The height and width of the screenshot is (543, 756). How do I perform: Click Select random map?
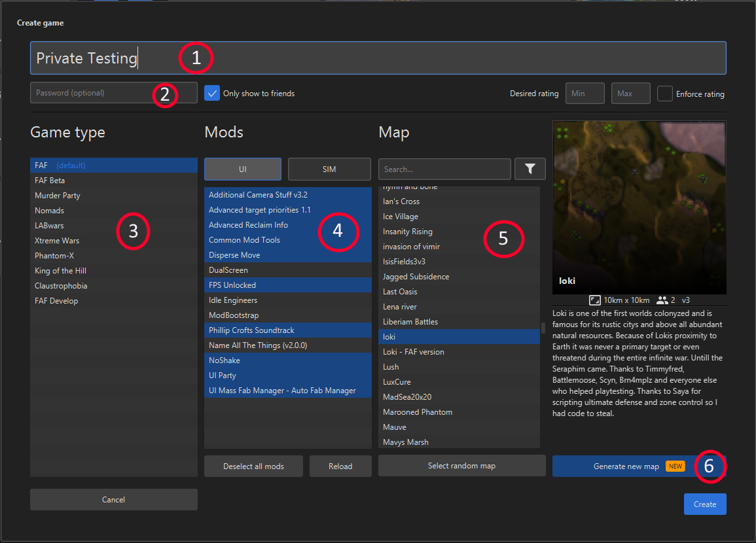[462, 465]
